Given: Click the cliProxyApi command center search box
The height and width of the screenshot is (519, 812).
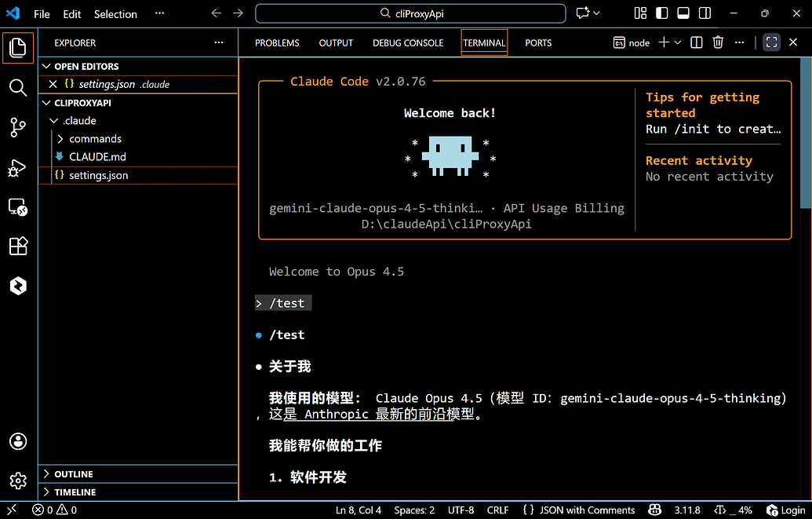Looking at the screenshot, I should [410, 13].
